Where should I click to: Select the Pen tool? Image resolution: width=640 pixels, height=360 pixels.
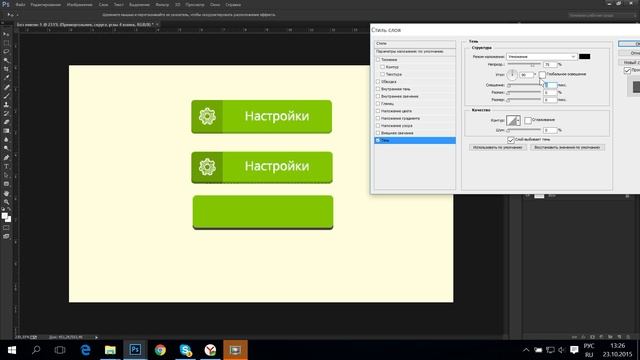coord(6,158)
